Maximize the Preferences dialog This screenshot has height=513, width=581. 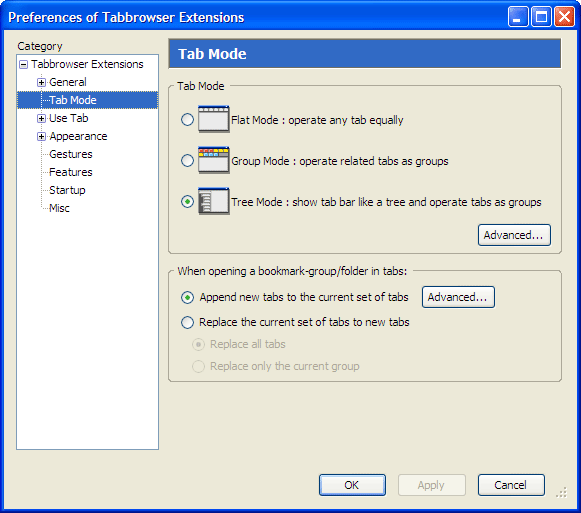tap(541, 17)
